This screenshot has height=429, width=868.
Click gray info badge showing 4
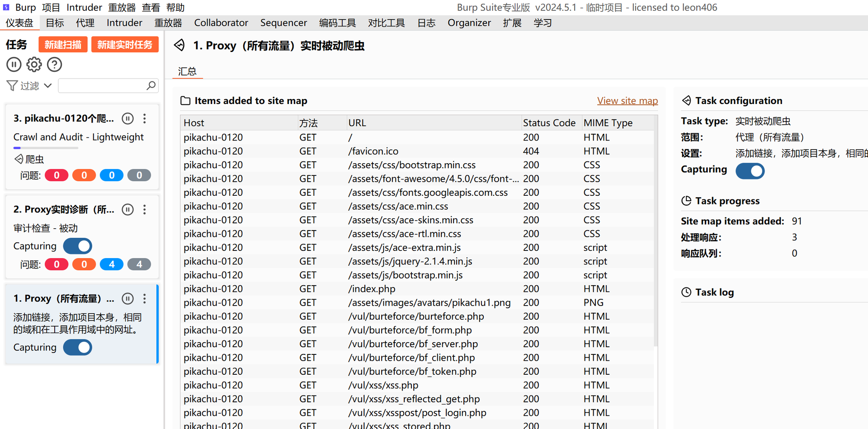[139, 264]
